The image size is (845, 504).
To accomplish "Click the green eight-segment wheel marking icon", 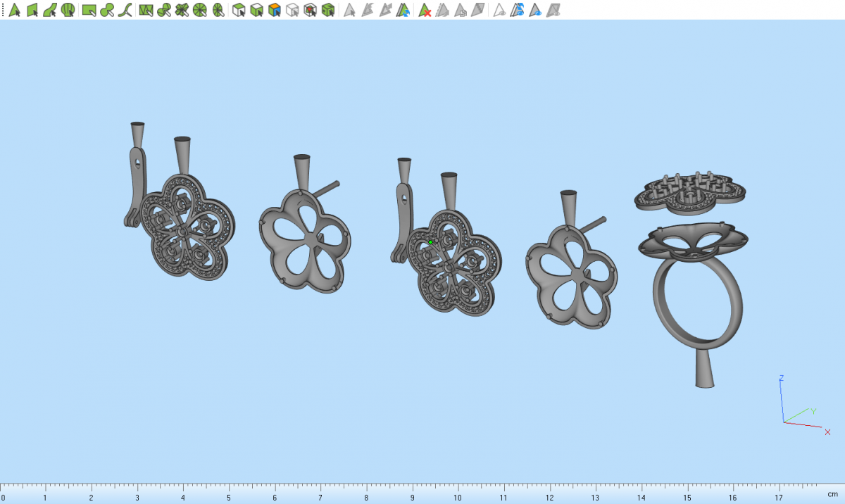I will [200, 10].
